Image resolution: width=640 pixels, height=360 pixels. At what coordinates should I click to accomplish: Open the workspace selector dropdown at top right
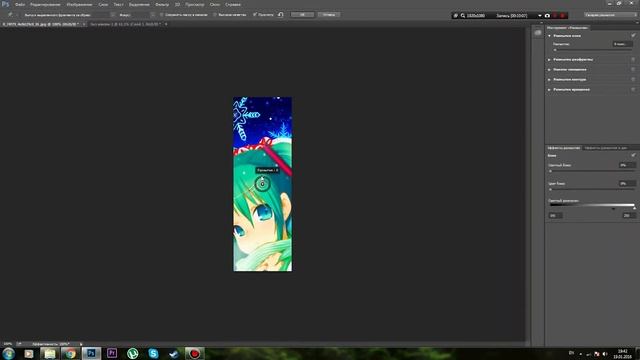click(x=610, y=15)
